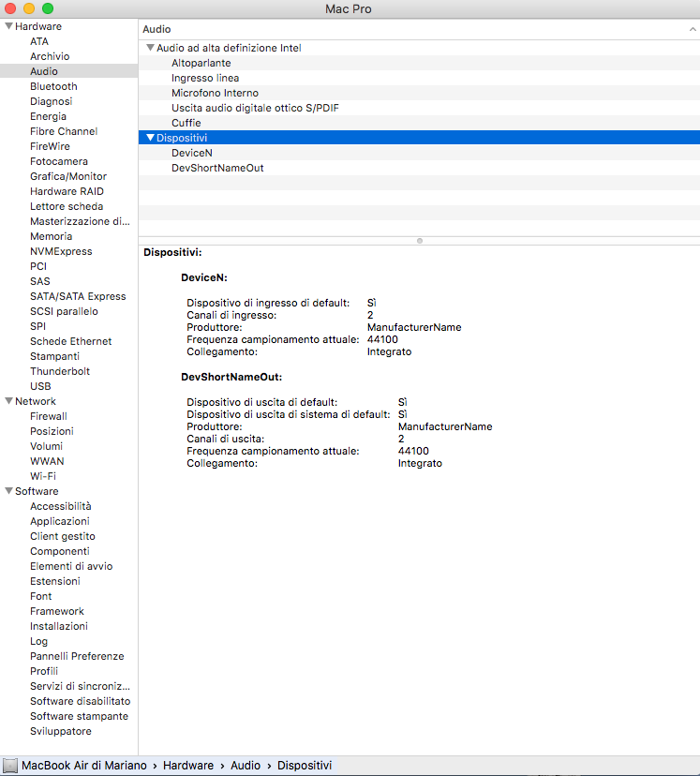Select Uscita audio digitale ottico S/PDIF
Viewport: 700px width, 776px height.
(419, 108)
